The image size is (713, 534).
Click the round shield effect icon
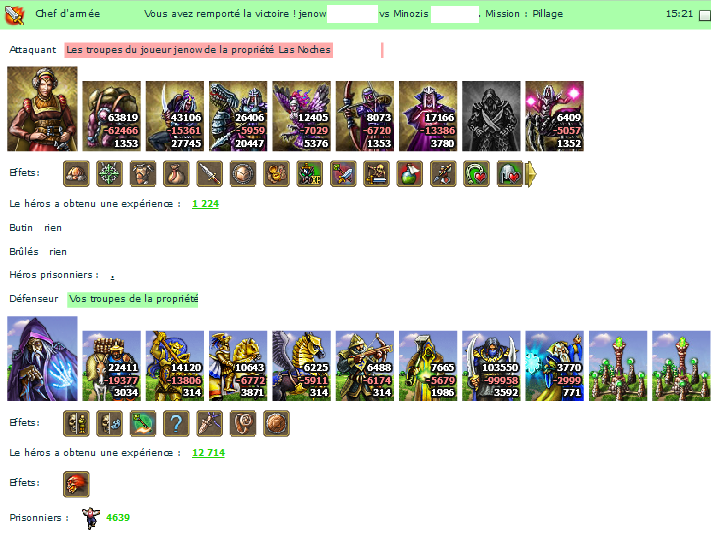point(243,174)
